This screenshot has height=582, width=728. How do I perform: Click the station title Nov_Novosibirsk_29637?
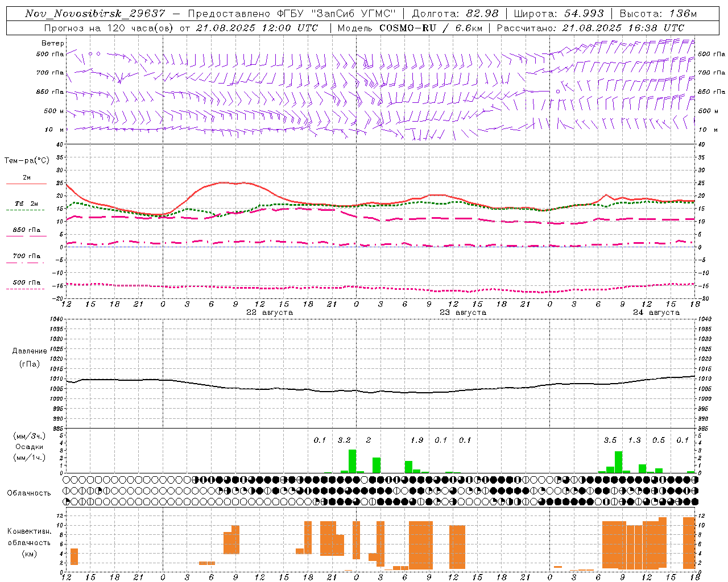click(95, 14)
